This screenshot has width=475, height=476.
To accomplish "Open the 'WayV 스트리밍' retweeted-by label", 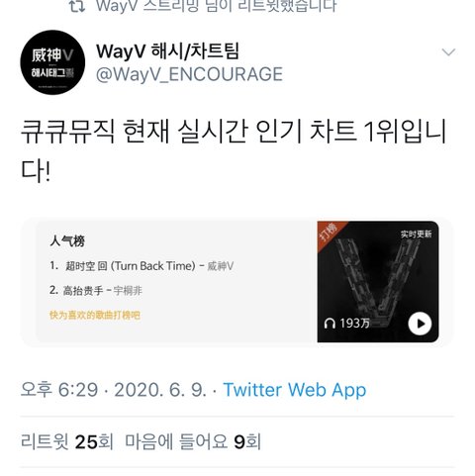I will (216, 6).
